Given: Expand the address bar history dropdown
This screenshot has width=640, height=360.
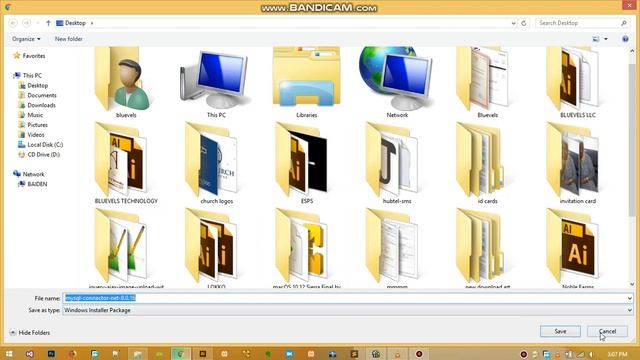Looking at the screenshot, I should coord(513,23).
